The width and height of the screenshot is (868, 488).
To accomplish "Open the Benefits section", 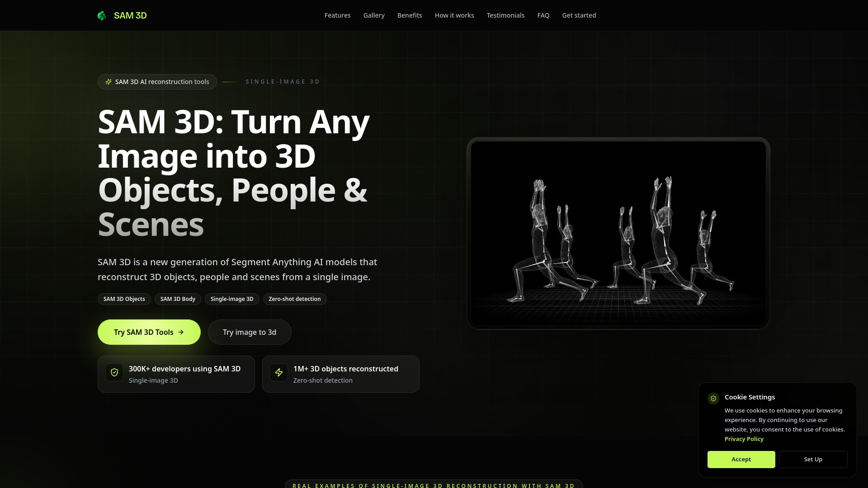I will pyautogui.click(x=409, y=15).
